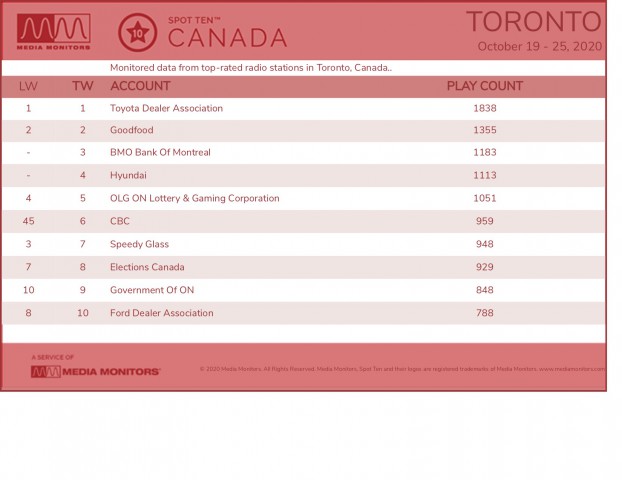This screenshot has width=622, height=480.
Task: Click the Spot Ten star badge icon
Action: [137, 33]
